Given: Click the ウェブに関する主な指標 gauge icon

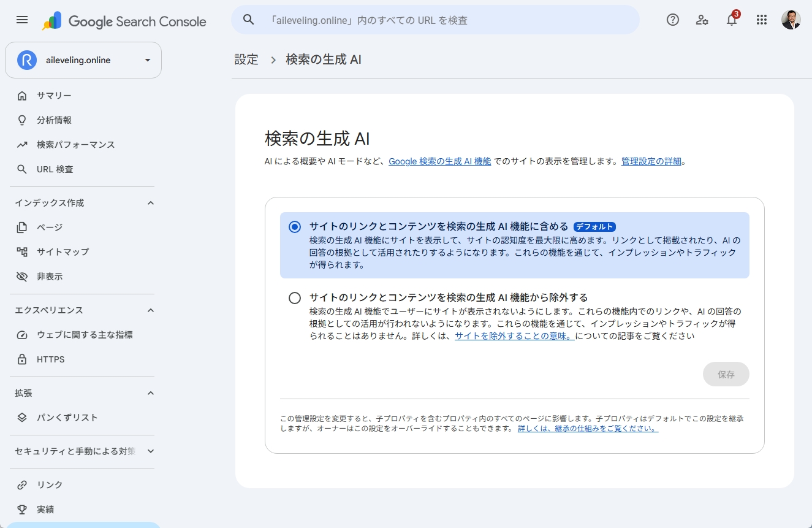Looking at the screenshot, I should (22, 335).
